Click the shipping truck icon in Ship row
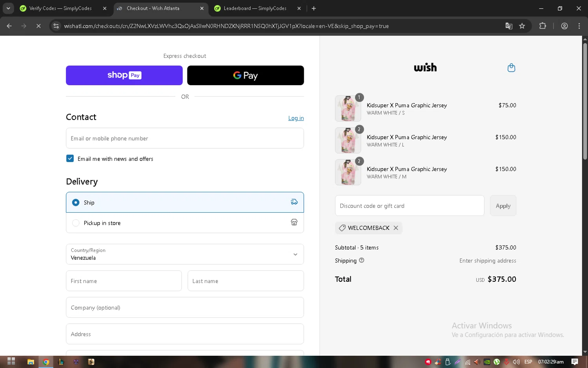This screenshot has width=588, height=368. 294,202
